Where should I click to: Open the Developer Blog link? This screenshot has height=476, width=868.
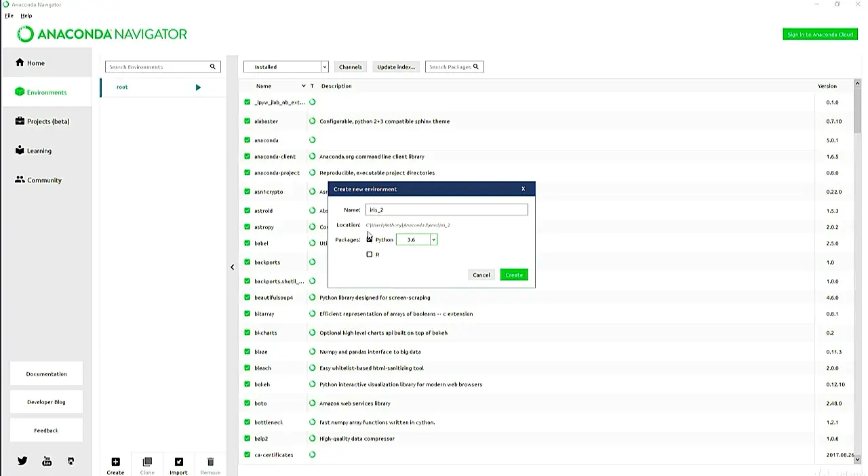[47, 402]
